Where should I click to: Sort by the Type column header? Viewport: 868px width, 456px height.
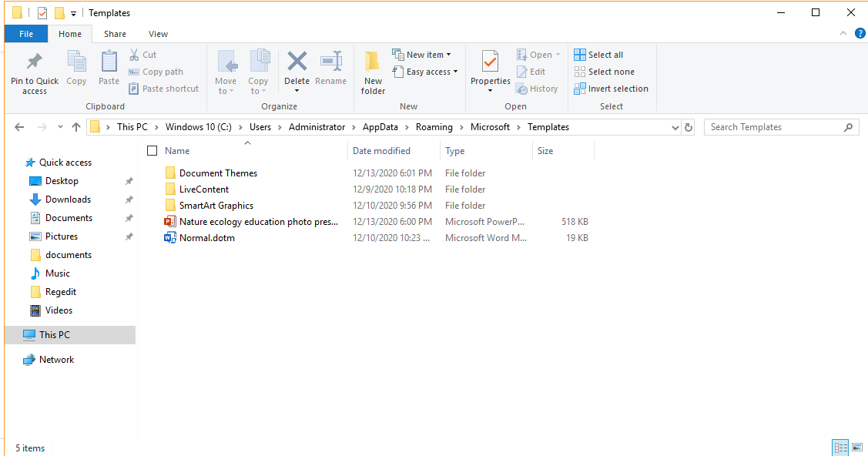pos(454,150)
